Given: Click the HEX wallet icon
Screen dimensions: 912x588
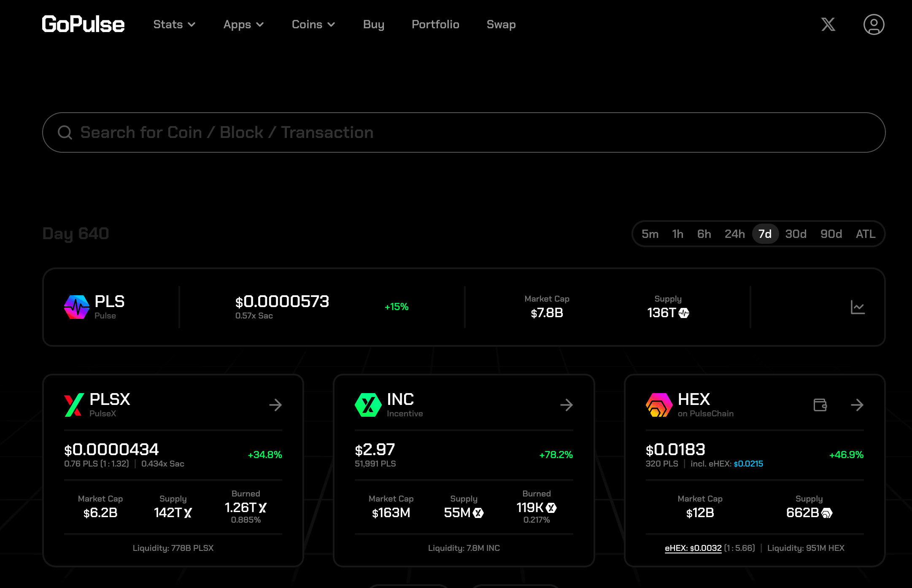Looking at the screenshot, I should click(x=820, y=405).
